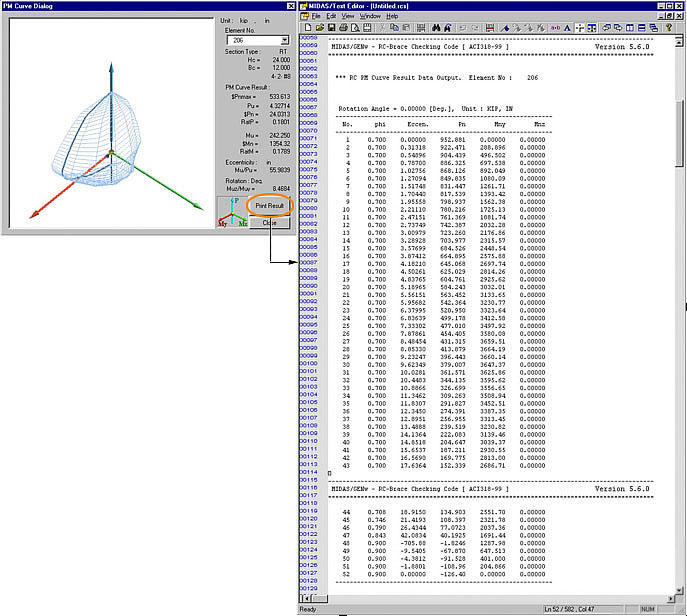687x616 pixels.
Task: Click the Open file folder icon
Action: [x=320, y=28]
